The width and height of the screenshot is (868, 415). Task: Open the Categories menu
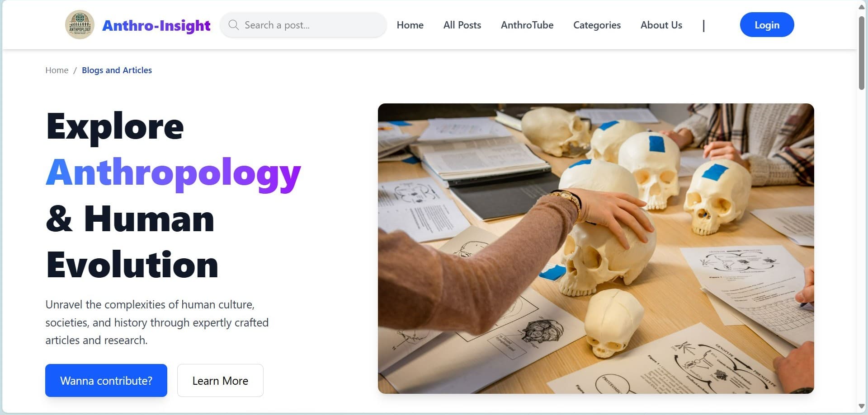coord(597,25)
